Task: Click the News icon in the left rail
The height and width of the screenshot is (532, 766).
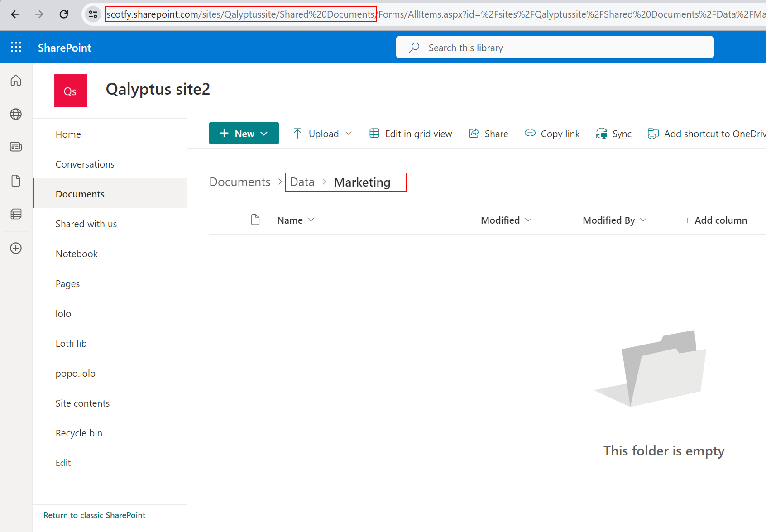Action: pos(16,147)
